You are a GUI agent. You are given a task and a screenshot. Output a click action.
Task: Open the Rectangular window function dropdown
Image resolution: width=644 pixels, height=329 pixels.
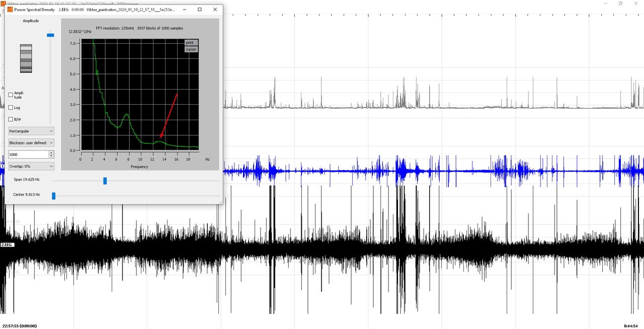click(31, 131)
